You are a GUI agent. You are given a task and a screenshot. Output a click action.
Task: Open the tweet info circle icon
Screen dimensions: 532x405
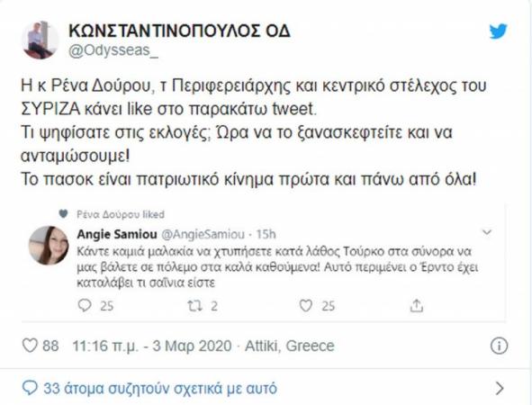(499, 346)
